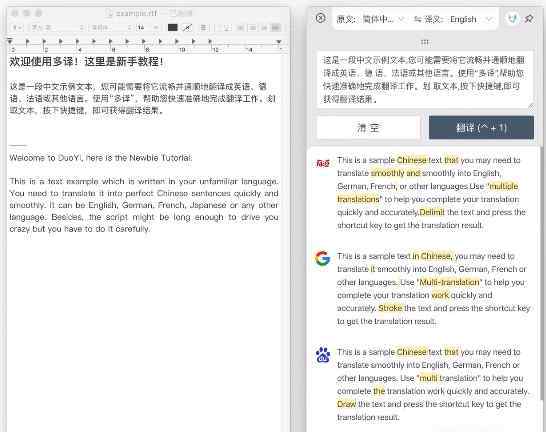Click the black text color swatch
The width and height of the screenshot is (546, 432).
[172, 28]
